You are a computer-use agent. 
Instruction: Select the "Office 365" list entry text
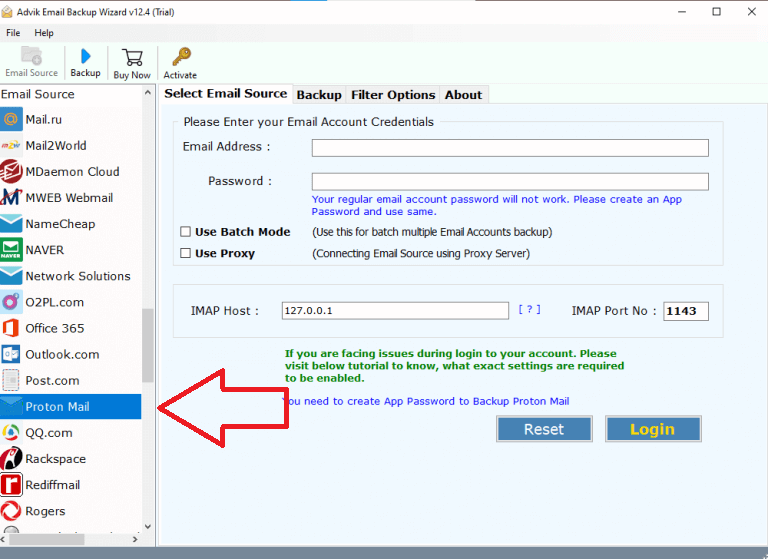[x=55, y=328]
